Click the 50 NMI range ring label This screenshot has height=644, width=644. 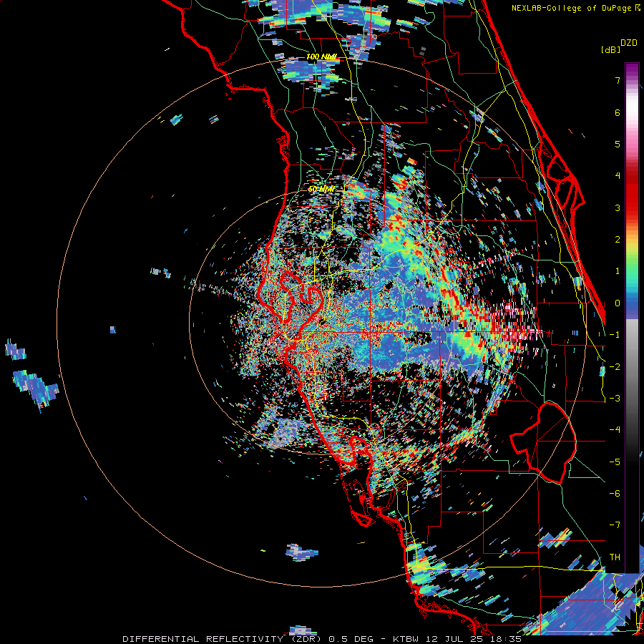pos(321,189)
